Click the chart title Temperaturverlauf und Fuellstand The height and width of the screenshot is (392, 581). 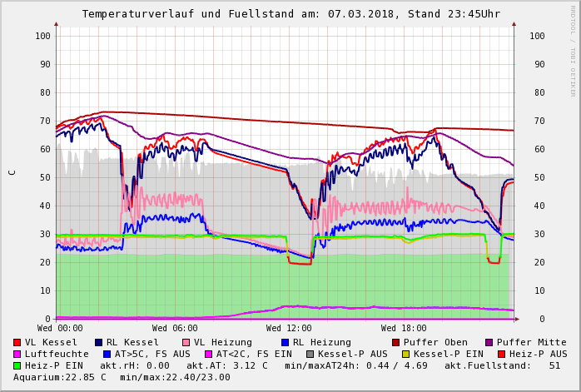click(290, 14)
